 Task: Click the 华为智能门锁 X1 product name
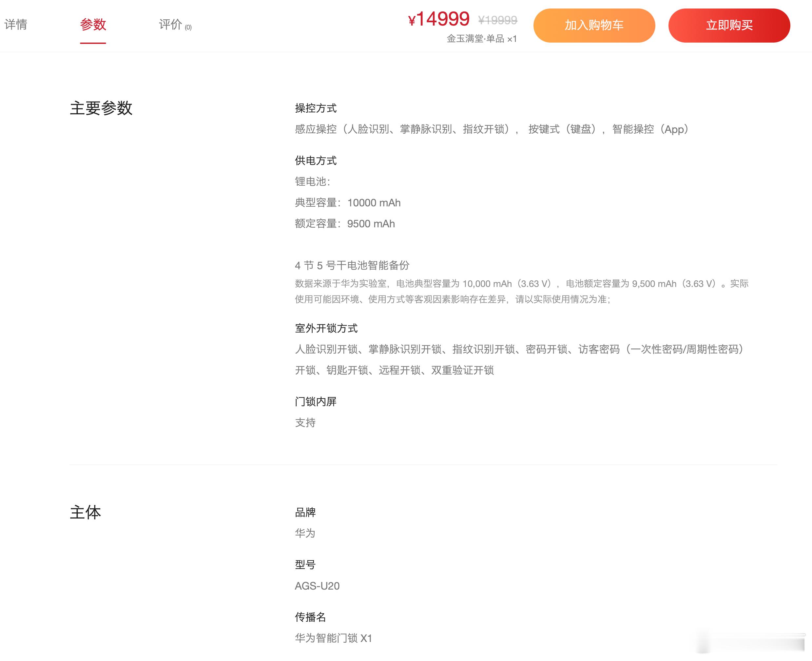point(333,638)
